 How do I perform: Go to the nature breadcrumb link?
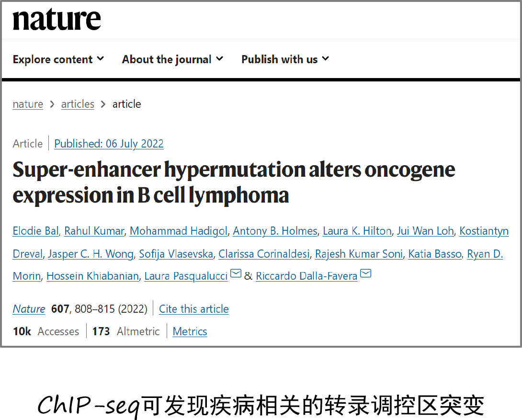(28, 104)
